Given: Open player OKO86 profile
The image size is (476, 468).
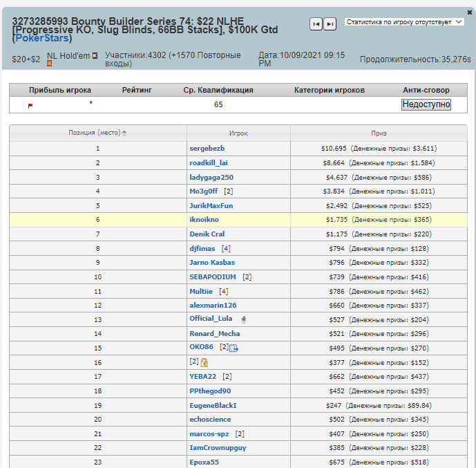Looking at the screenshot, I should 201,347.
